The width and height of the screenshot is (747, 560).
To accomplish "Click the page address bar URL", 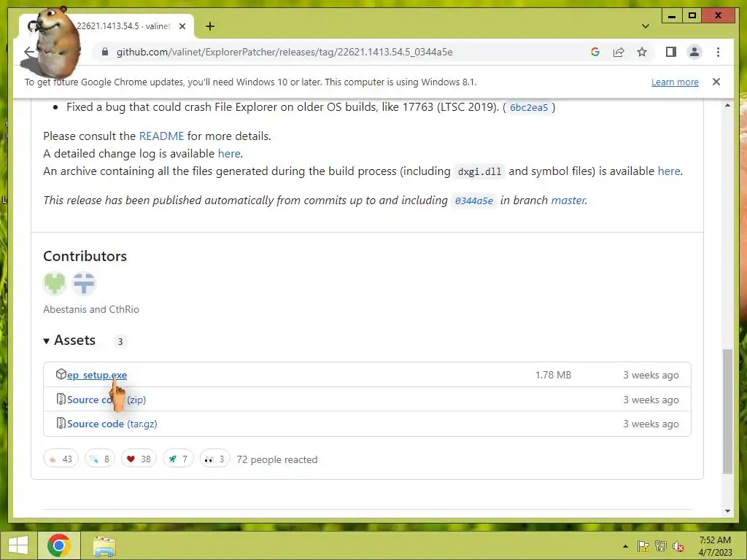I will [285, 52].
